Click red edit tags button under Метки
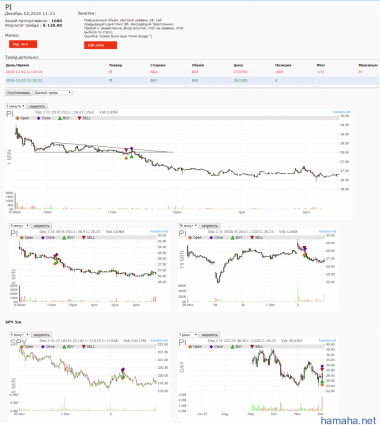This screenshot has width=380, height=425. pos(23,44)
